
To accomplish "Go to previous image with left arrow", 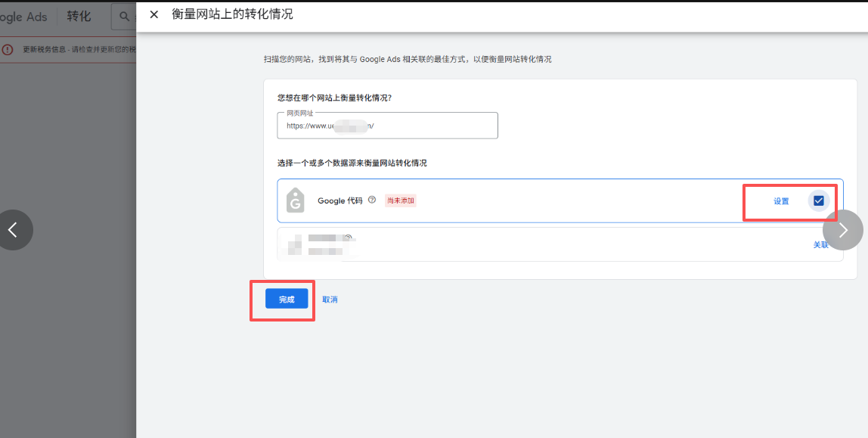I will [x=13, y=230].
